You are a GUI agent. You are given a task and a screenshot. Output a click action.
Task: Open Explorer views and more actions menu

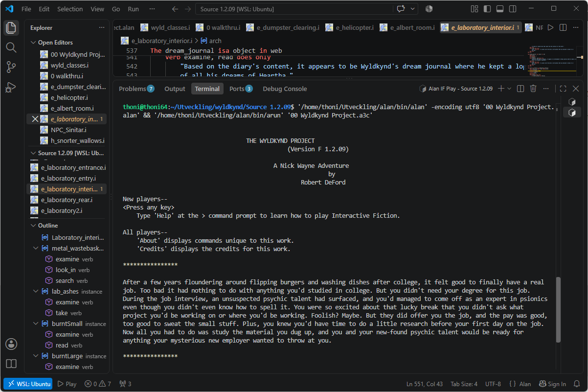pyautogui.click(x=101, y=28)
